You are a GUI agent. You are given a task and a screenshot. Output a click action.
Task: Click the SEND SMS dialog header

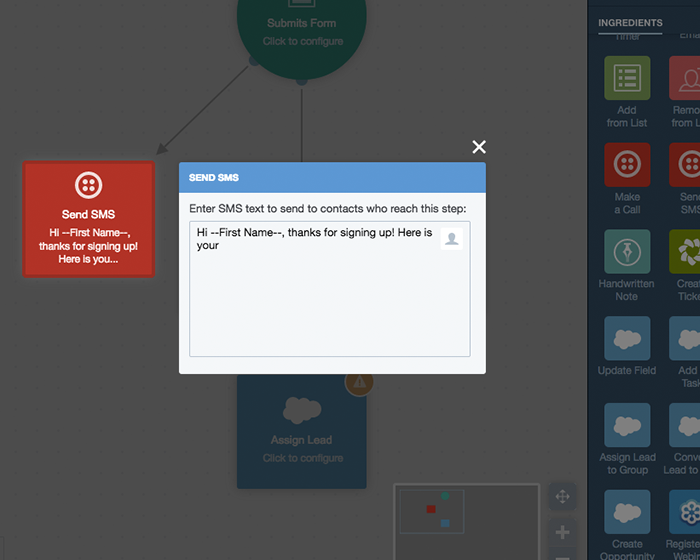point(332,178)
